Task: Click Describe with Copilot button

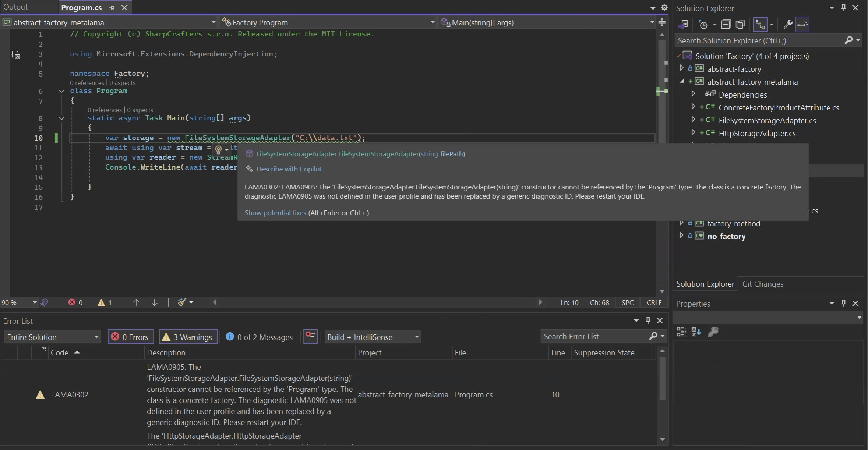Action: (x=289, y=169)
